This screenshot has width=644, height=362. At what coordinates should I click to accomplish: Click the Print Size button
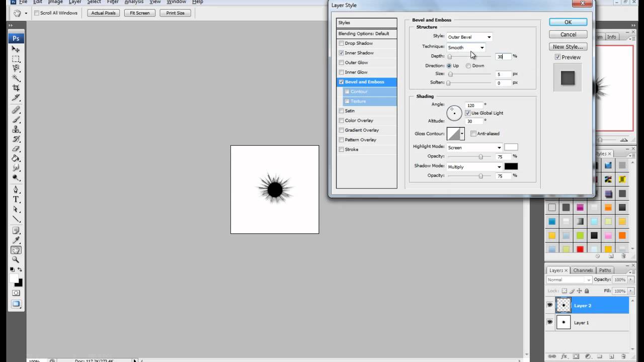pos(175,13)
